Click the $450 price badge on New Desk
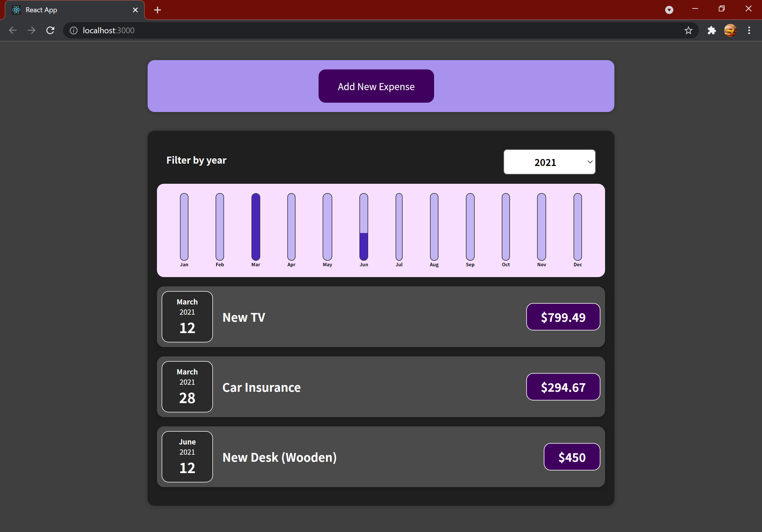This screenshot has height=532, width=762. [571, 457]
